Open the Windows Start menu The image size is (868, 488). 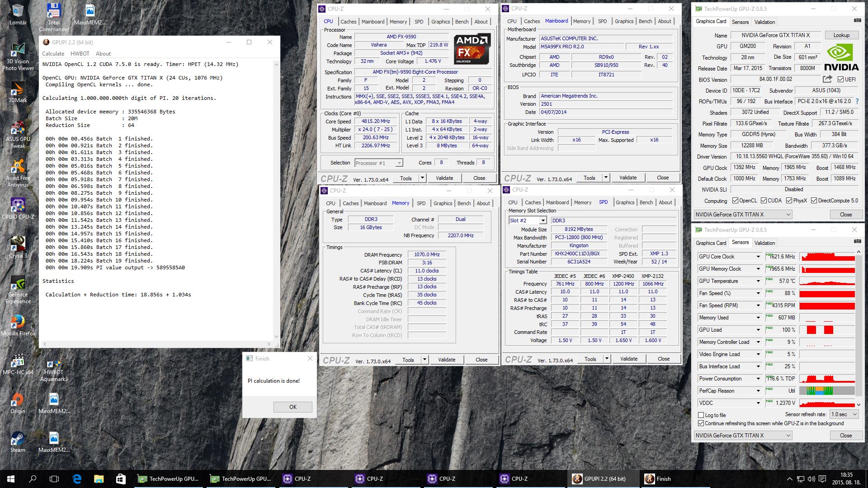coord(11,479)
